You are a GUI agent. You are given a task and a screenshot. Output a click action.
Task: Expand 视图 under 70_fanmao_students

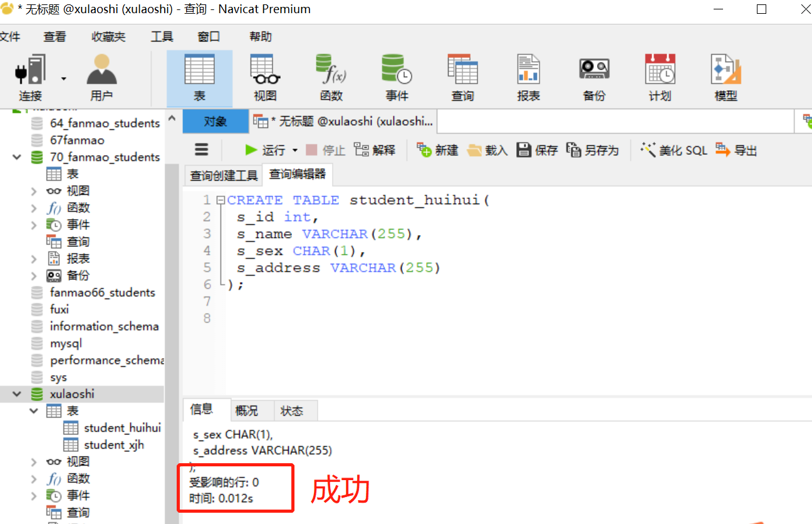click(34, 191)
